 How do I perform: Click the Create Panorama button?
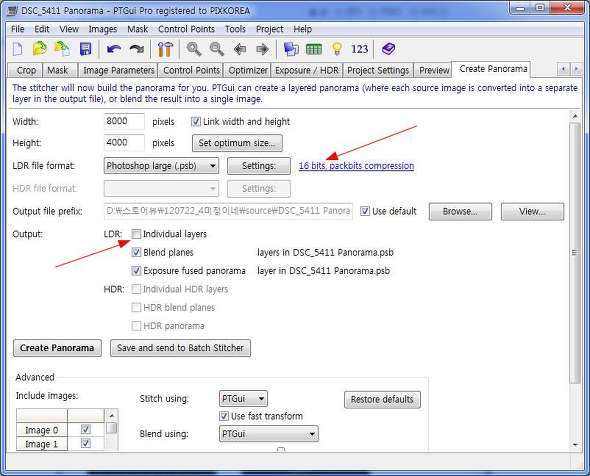57,348
